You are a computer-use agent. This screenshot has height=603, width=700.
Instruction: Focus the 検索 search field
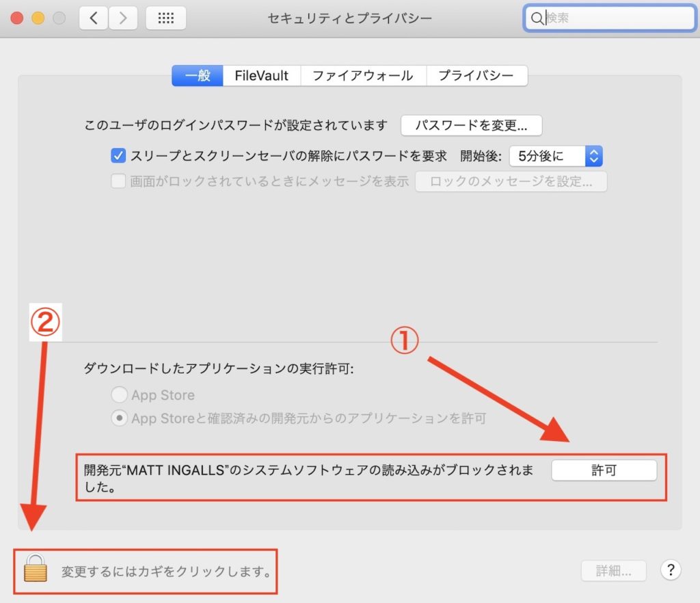(x=615, y=18)
